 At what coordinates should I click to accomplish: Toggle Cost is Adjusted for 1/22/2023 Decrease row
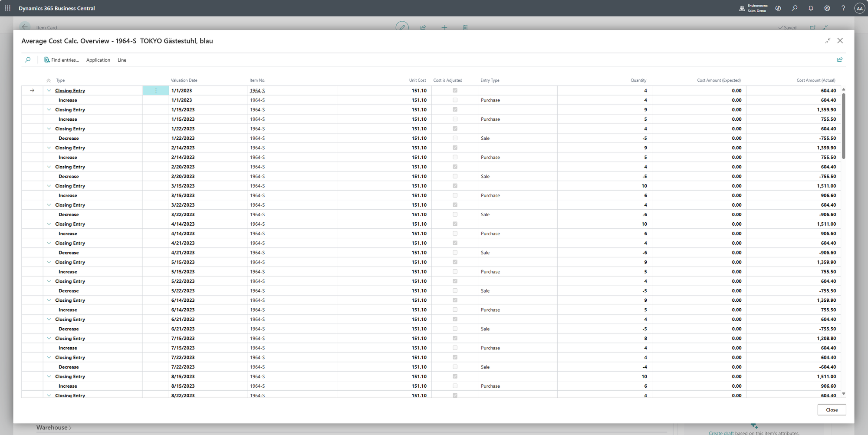point(455,138)
